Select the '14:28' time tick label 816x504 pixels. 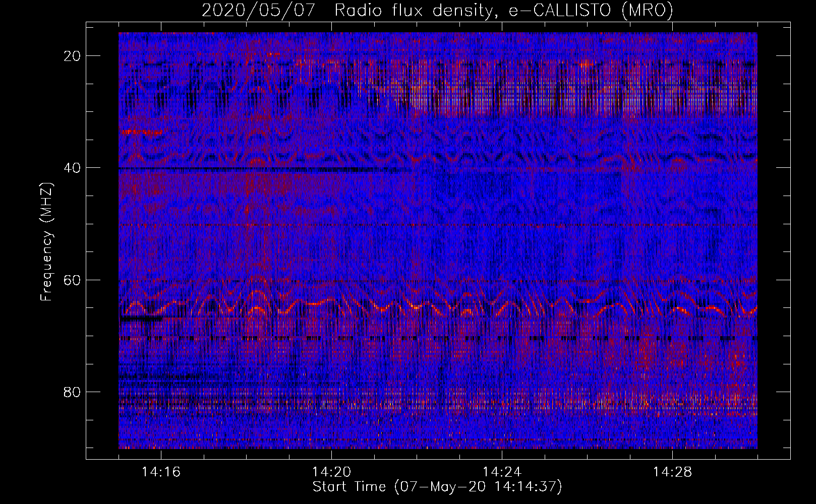pos(673,472)
